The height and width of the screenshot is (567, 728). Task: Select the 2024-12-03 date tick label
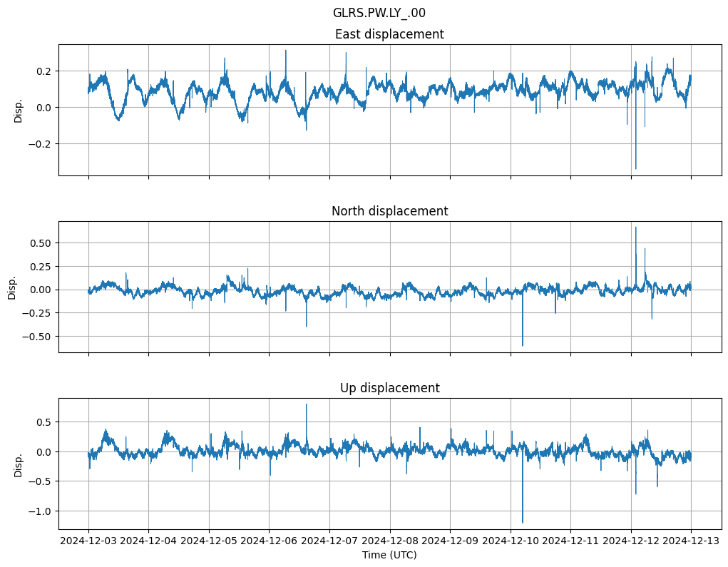pyautogui.click(x=88, y=541)
